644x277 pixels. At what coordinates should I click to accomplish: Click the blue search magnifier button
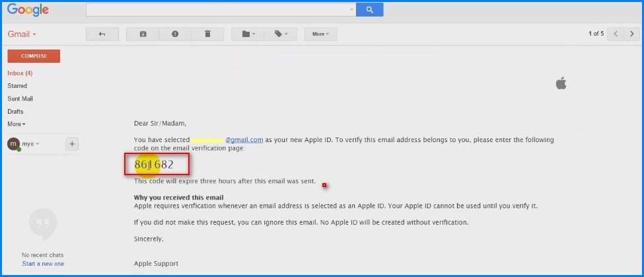(x=370, y=10)
